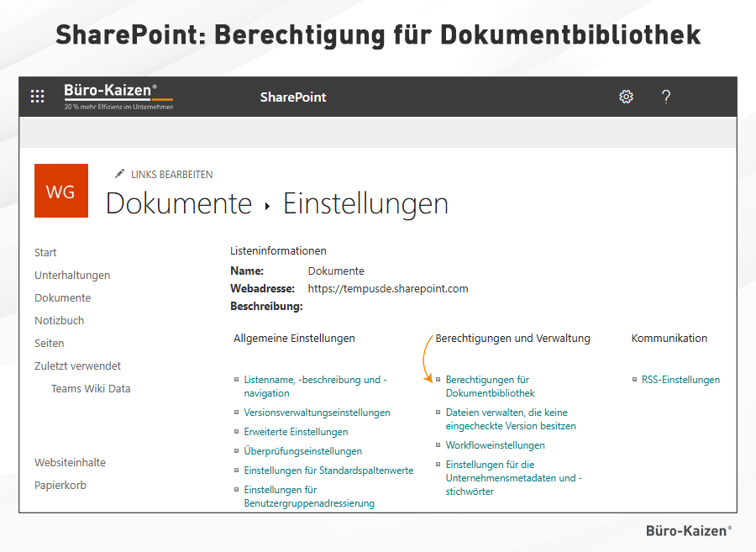Click the LINKS BEARBEITEN link

click(171, 175)
